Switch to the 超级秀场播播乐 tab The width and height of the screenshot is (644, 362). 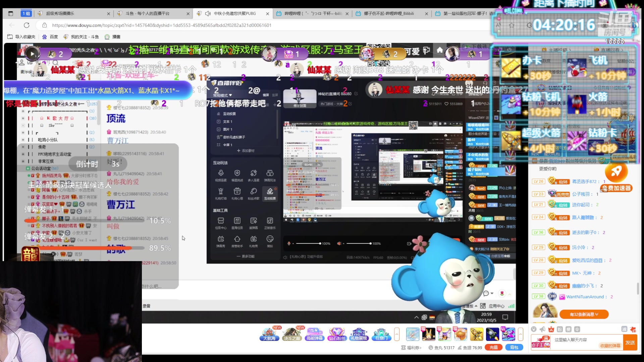(x=74, y=13)
